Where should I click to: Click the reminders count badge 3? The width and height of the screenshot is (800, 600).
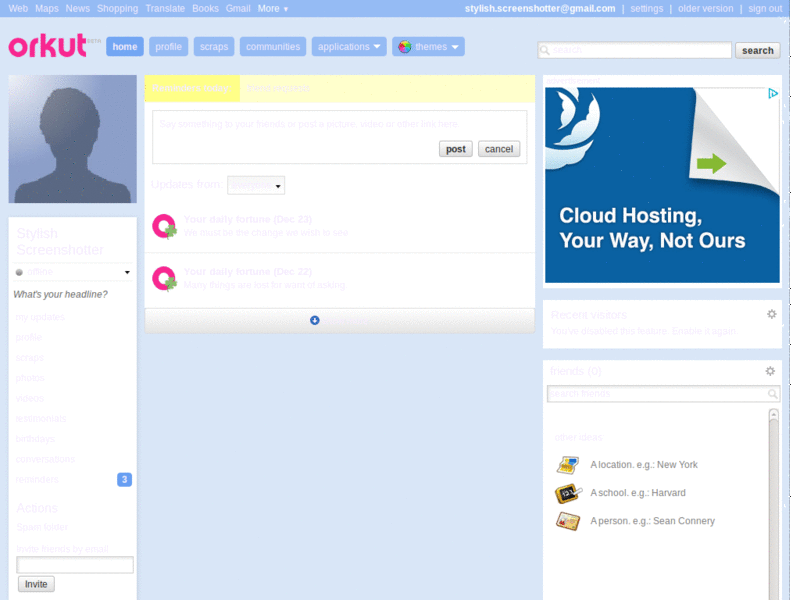click(x=124, y=480)
